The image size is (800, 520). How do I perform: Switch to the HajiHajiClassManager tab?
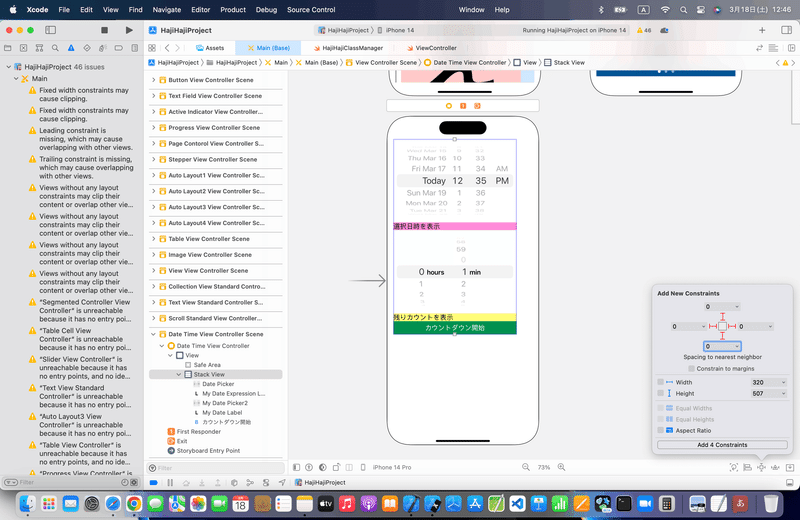(347, 48)
